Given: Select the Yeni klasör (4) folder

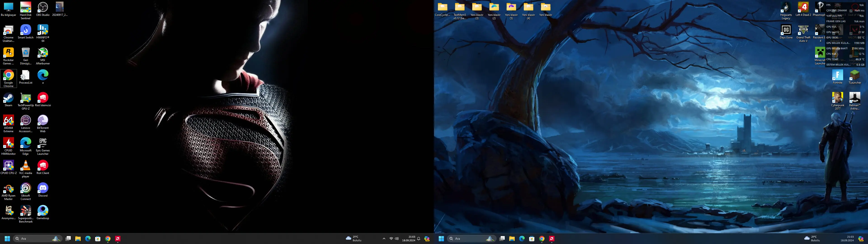Looking at the screenshot, I should click(528, 11).
